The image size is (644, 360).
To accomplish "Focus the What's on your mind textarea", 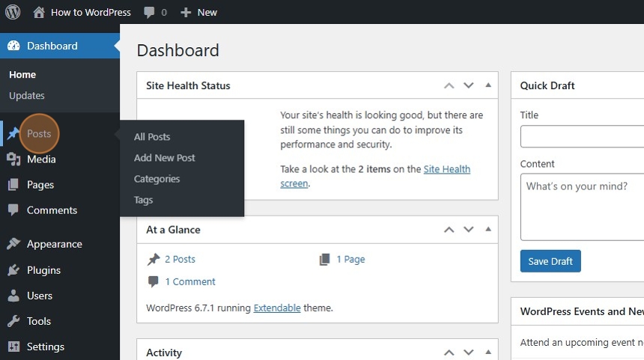I will tap(582, 207).
